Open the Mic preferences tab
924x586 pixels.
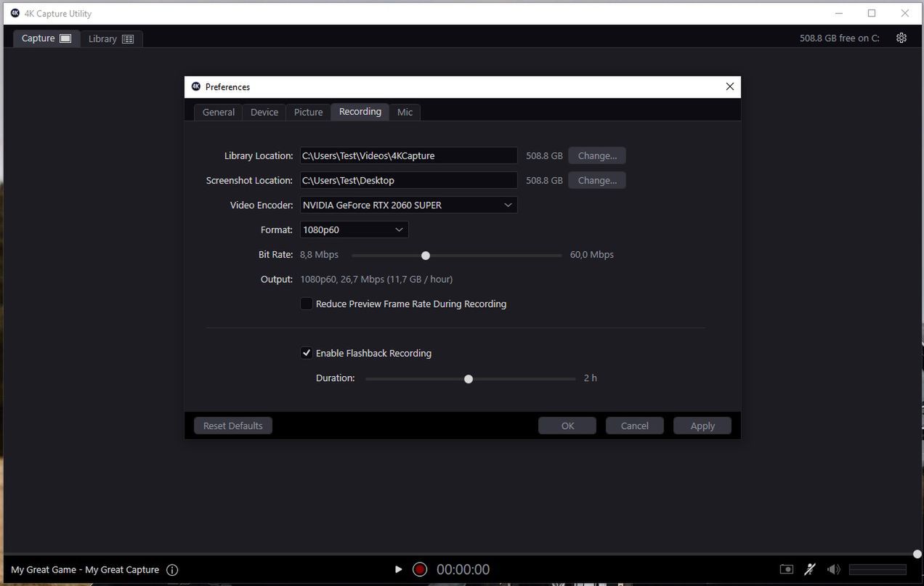tap(405, 112)
